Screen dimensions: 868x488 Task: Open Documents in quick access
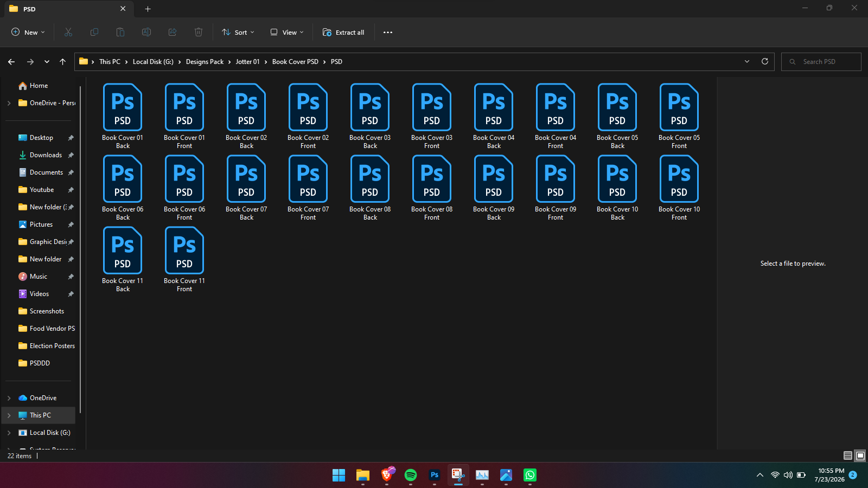(47, 172)
